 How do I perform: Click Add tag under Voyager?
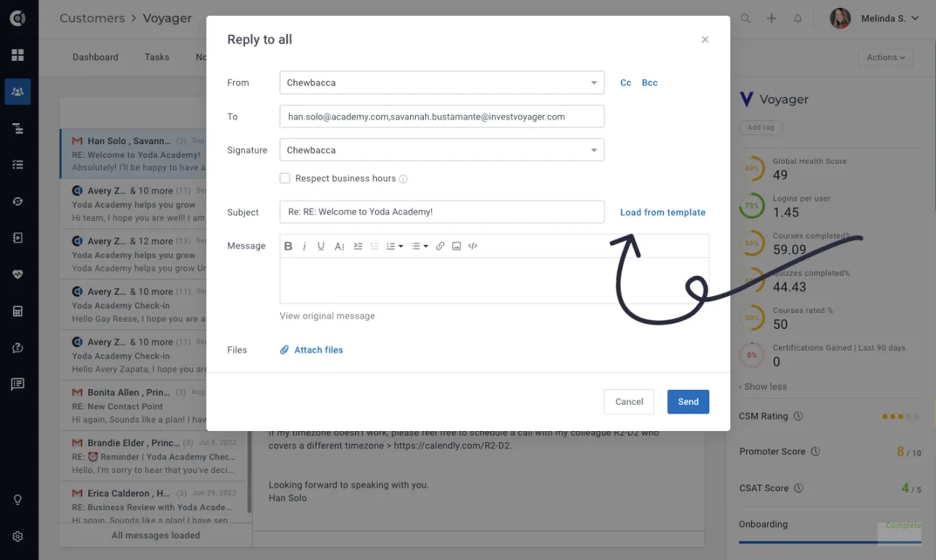(x=761, y=128)
